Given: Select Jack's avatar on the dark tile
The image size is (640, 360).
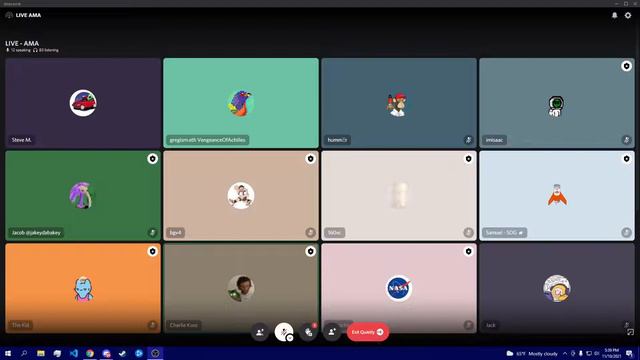Looking at the screenshot, I should pos(557,288).
